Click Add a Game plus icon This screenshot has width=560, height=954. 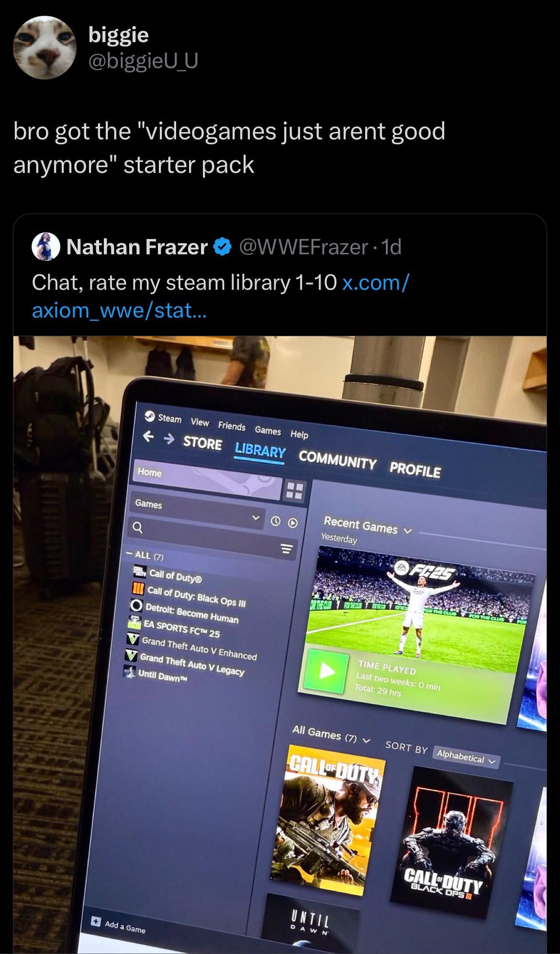click(95, 921)
